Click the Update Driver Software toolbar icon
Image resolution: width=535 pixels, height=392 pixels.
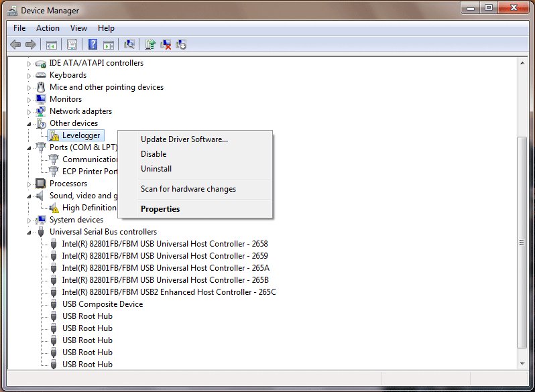pyautogui.click(x=150, y=44)
